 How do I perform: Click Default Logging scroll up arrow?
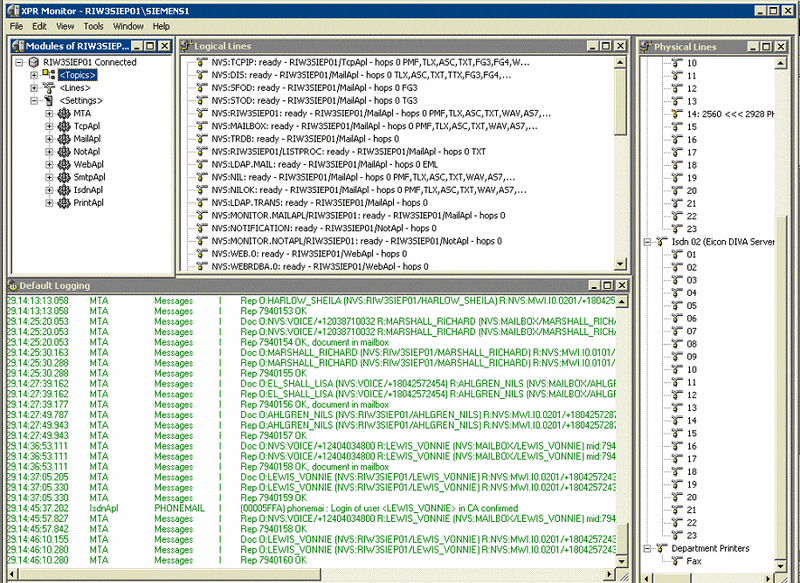pos(621,301)
